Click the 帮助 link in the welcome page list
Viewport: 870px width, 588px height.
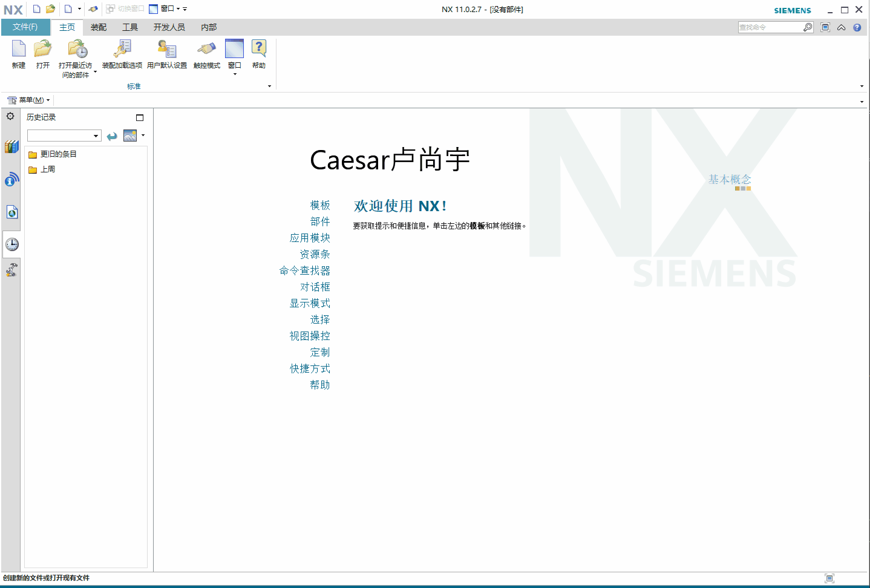[320, 385]
